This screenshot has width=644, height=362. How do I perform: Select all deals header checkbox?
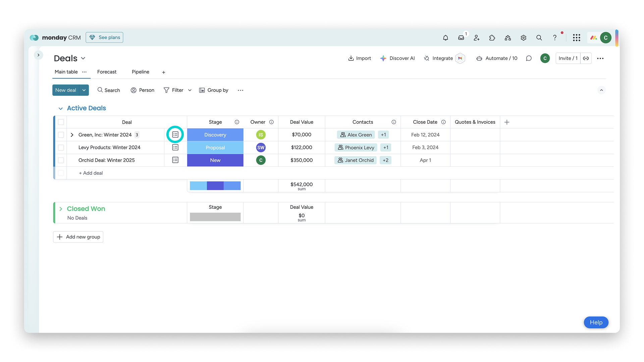(x=61, y=122)
